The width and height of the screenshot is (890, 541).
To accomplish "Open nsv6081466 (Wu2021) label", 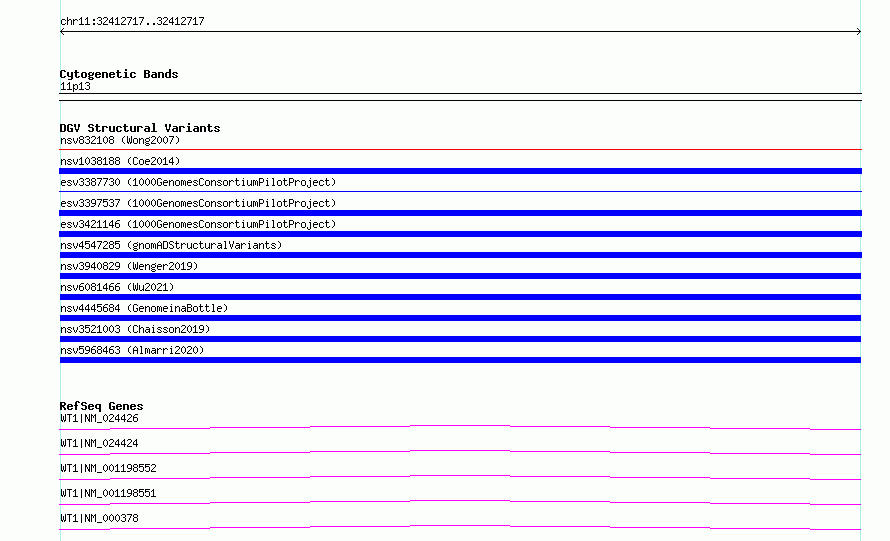I will [x=117, y=287].
